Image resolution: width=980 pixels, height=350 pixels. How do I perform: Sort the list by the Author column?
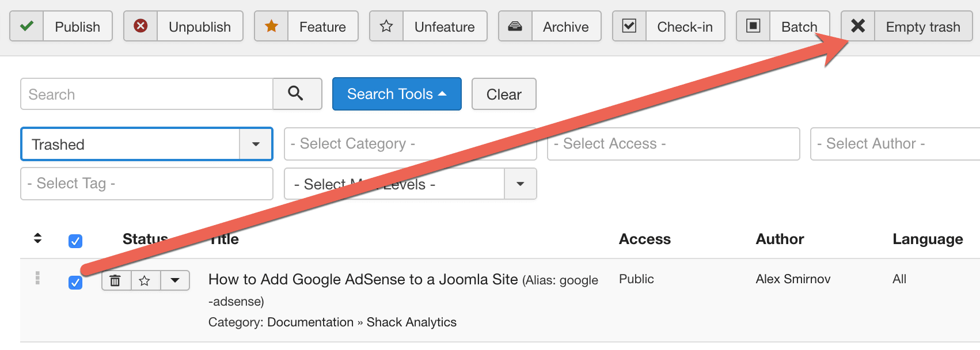[x=780, y=239]
